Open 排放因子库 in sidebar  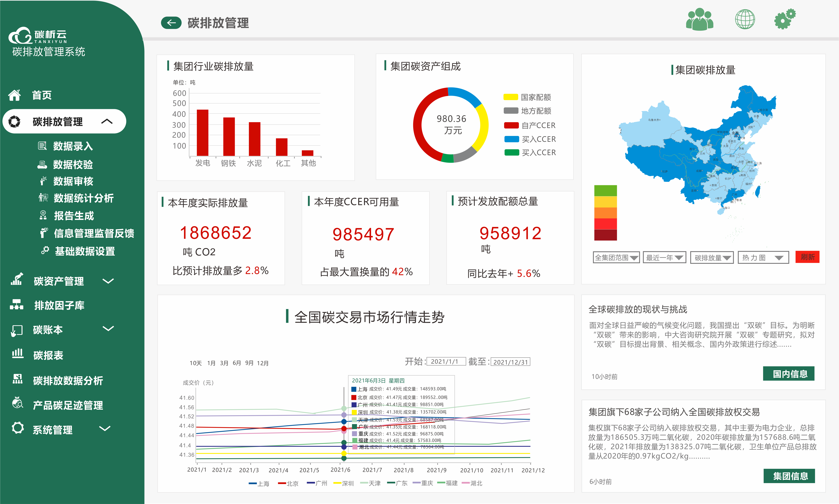click(59, 305)
